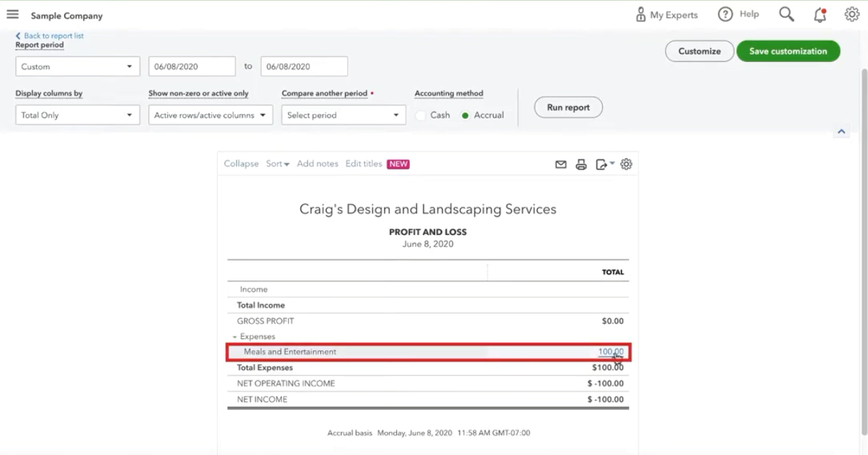Click Add notes

[x=317, y=164]
